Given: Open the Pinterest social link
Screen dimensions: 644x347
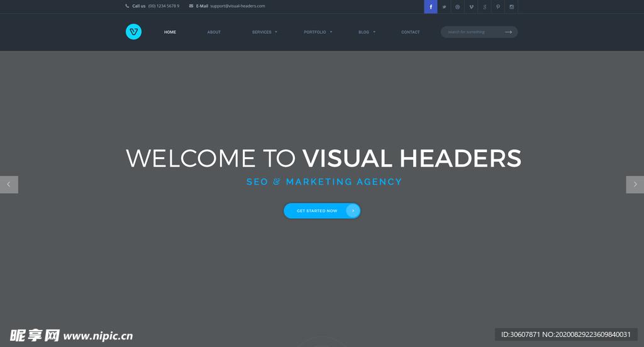Looking at the screenshot, I should point(498,7).
